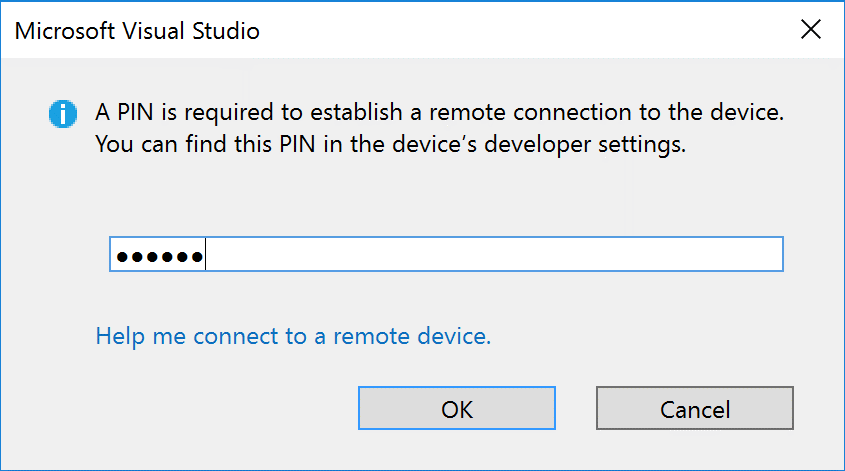
Task: Open the Help me connect link
Action: click(293, 336)
